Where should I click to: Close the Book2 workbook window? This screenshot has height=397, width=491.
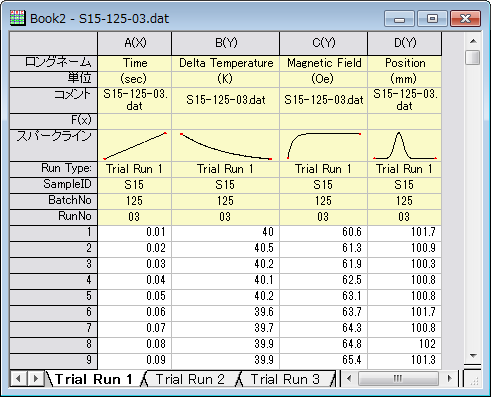(465, 18)
